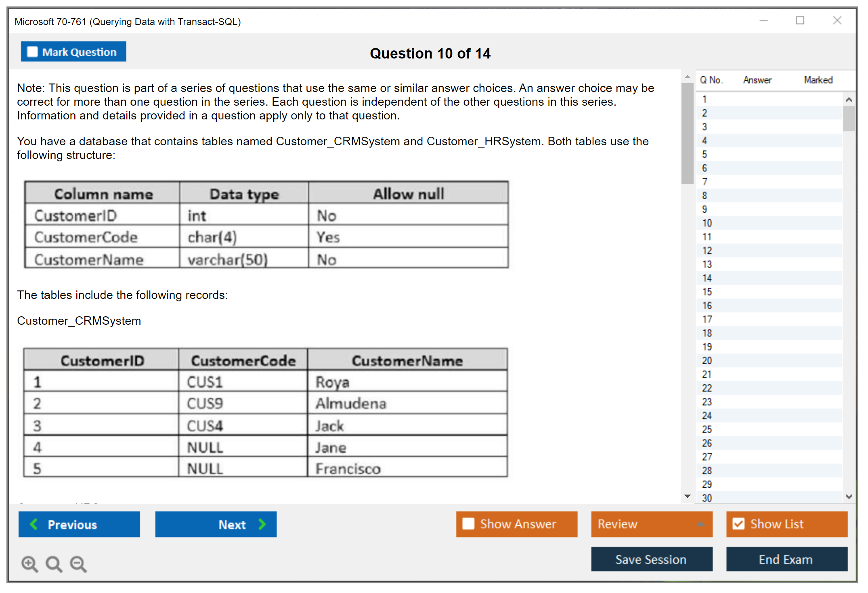Toggle the Mark Question checkbox
Image resolution: width=868 pixels, height=593 pixels.
32,52
